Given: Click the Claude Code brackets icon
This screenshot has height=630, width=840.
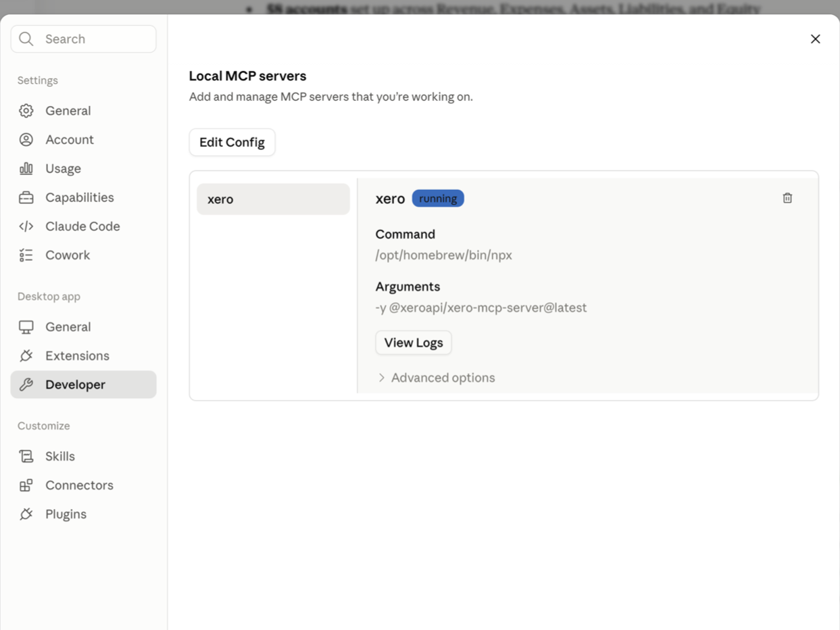Looking at the screenshot, I should (26, 226).
